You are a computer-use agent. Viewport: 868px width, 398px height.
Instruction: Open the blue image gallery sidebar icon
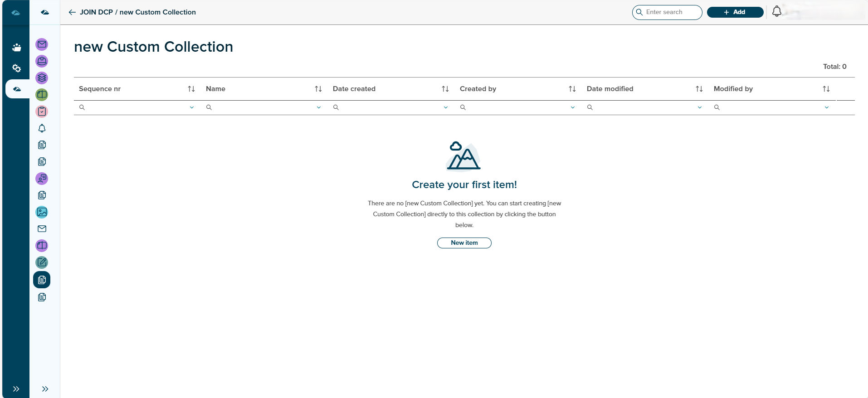[42, 212]
